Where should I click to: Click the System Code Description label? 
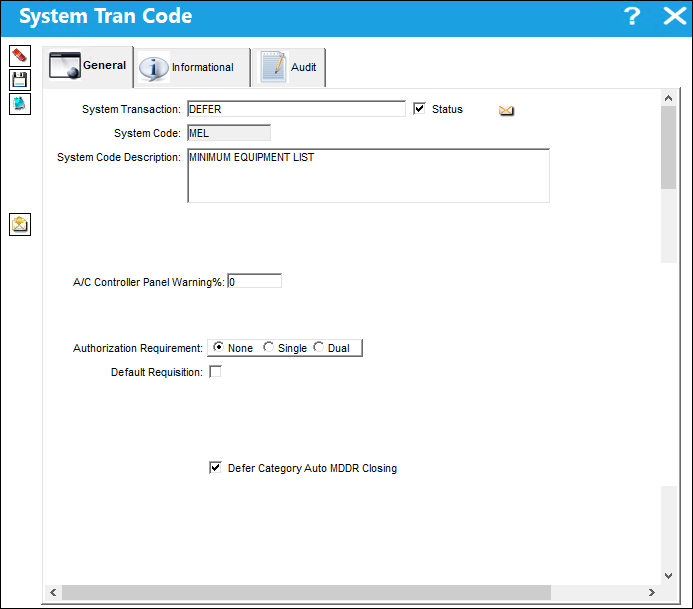point(118,157)
